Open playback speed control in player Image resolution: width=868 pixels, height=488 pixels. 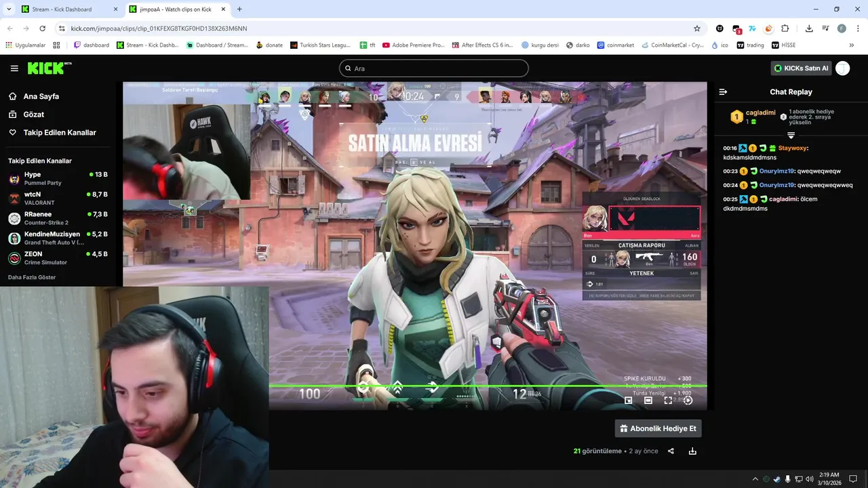688,401
